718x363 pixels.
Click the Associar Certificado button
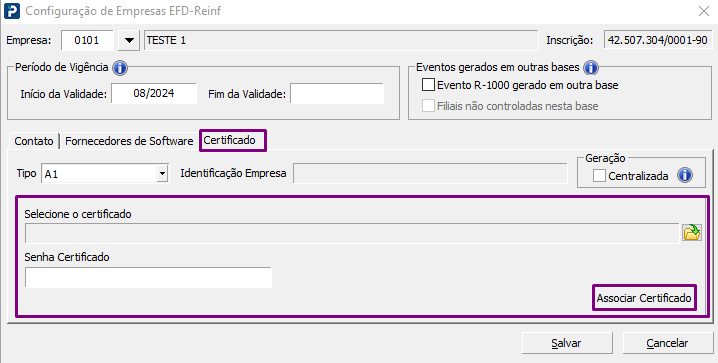coord(644,298)
